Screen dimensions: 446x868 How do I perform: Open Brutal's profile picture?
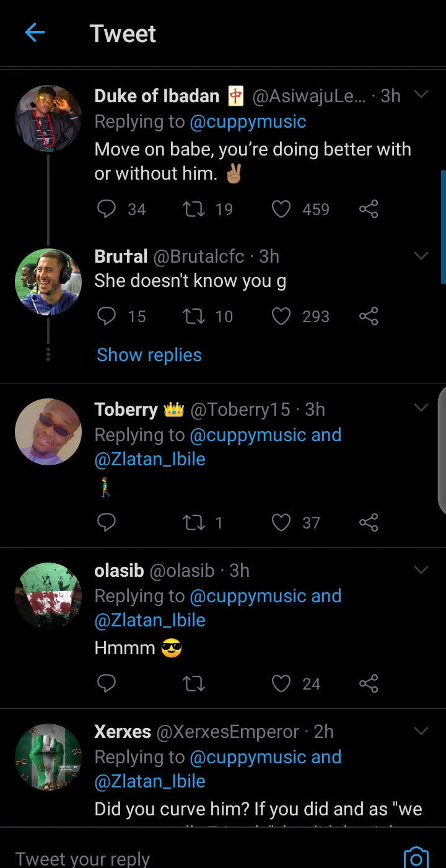pyautogui.click(x=48, y=282)
